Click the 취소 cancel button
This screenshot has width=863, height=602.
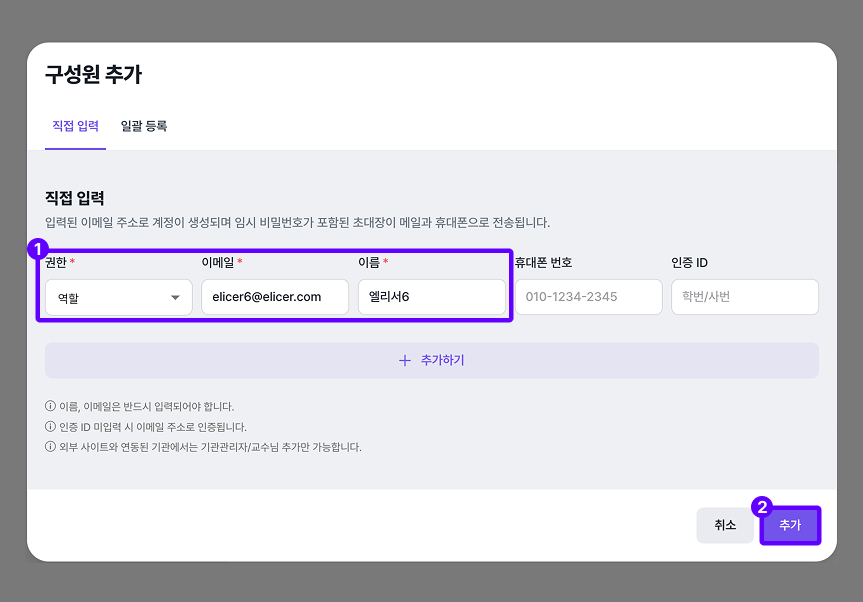point(725,524)
